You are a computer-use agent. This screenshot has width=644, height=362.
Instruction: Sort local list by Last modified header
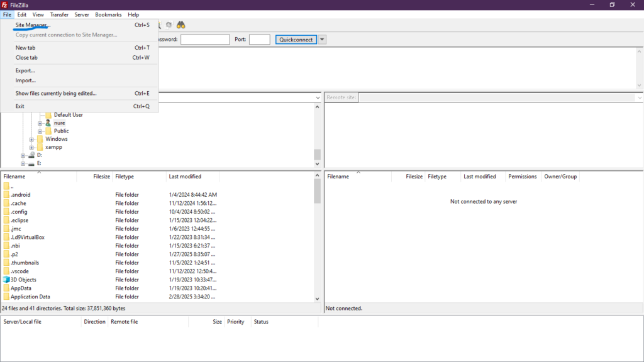point(193,177)
